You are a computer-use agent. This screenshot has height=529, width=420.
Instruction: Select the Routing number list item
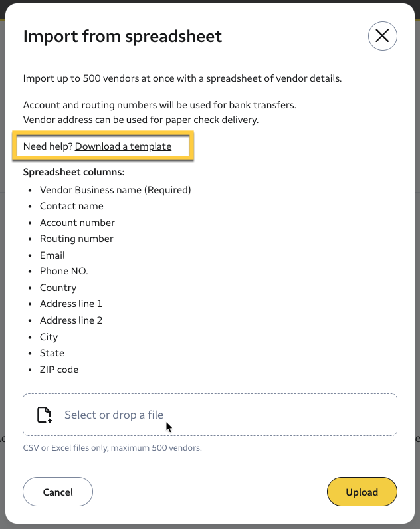coord(76,239)
